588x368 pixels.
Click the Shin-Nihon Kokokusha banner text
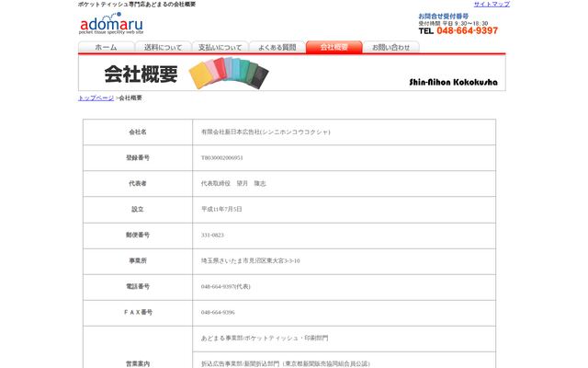click(x=453, y=82)
